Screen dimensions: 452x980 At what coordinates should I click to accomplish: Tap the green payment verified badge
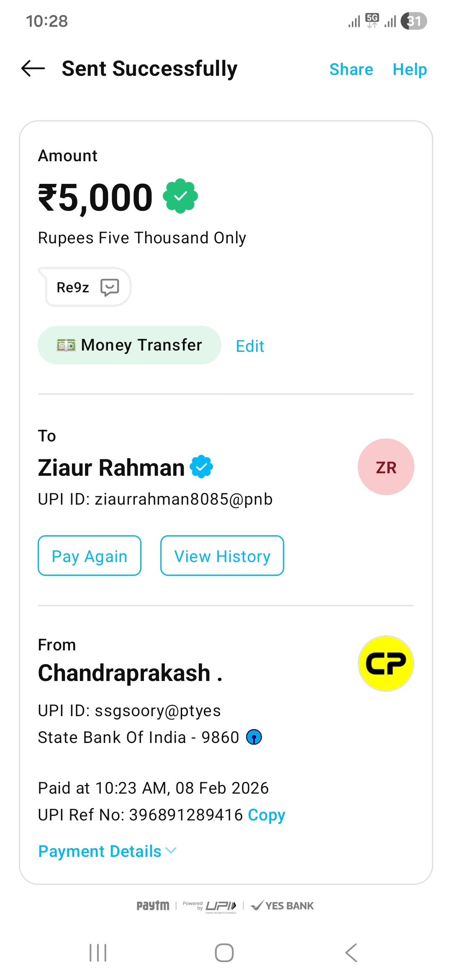[180, 196]
